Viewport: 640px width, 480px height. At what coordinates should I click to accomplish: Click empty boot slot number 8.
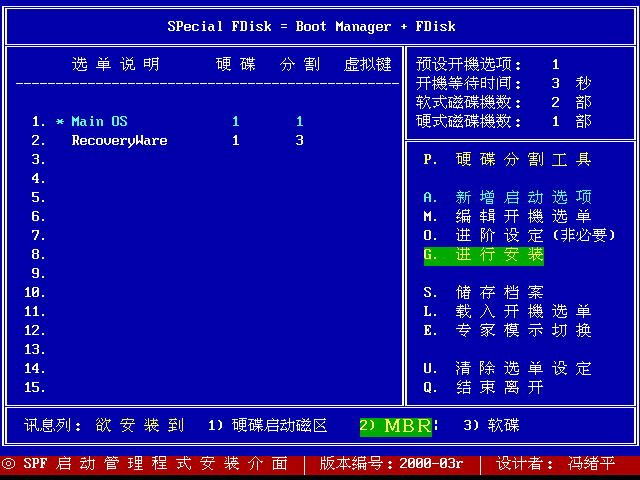click(38, 255)
